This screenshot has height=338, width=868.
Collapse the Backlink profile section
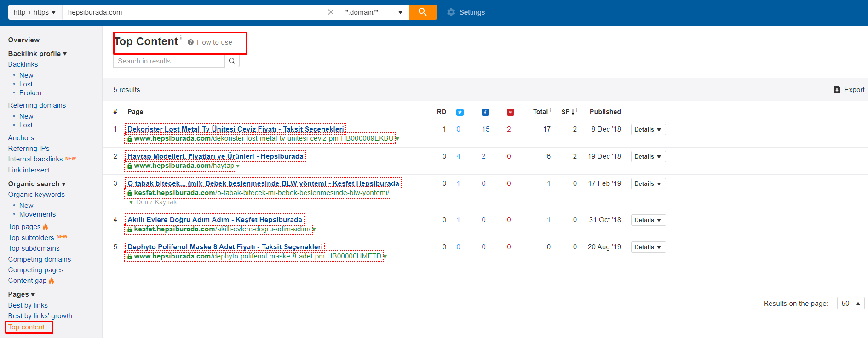click(38, 54)
